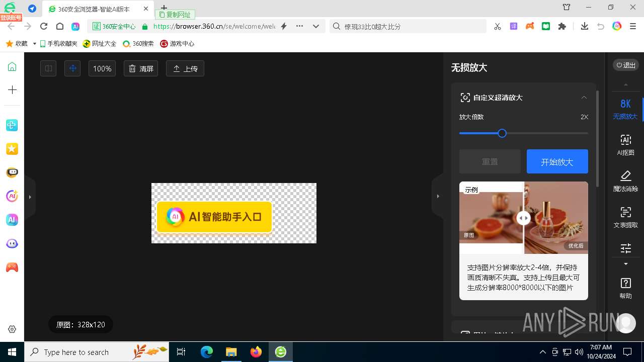The image size is (644, 362).
Task: Open Microsoft Edge from the taskbar
Action: tap(207, 352)
